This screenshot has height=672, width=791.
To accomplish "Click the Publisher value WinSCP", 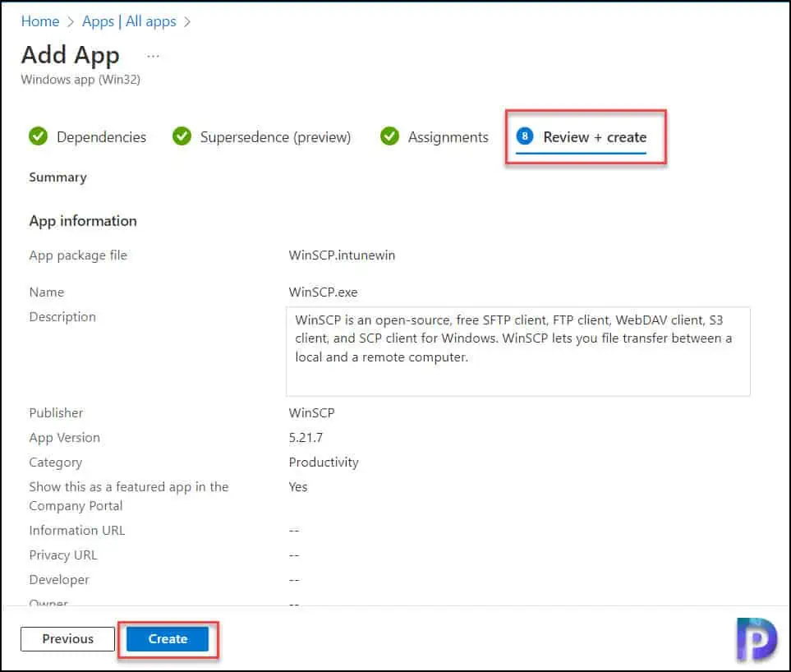I will [311, 412].
